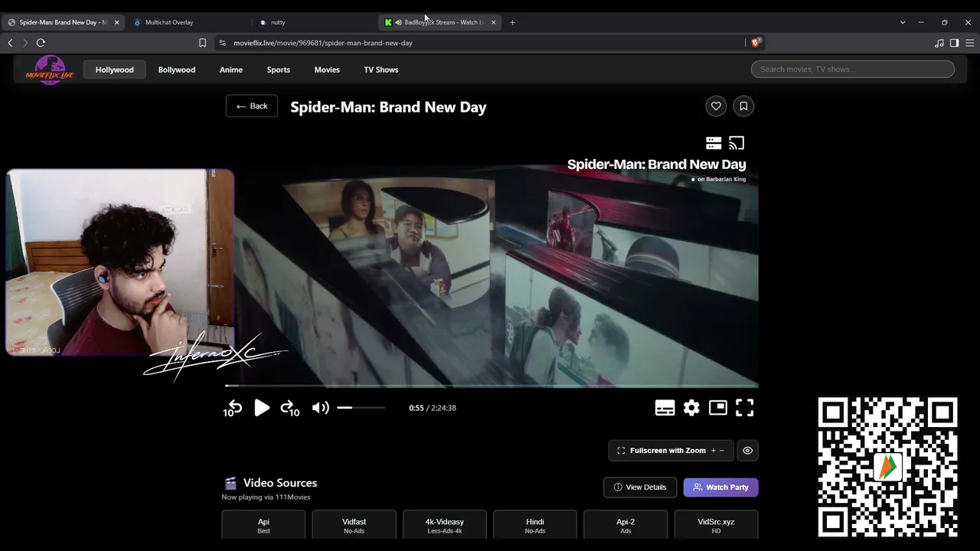Viewport: 980px width, 551px height.
Task: Enter fullscreen with the player's corner-brackets icon
Action: tap(744, 408)
